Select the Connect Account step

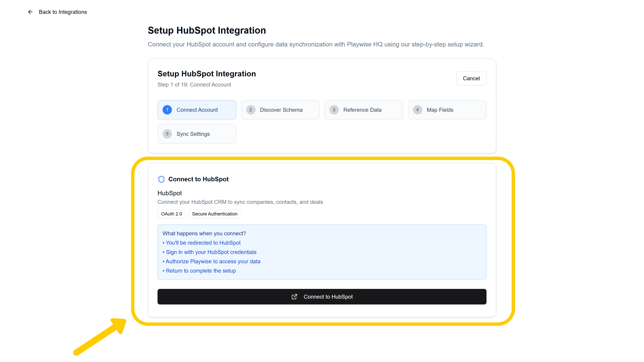[x=197, y=110]
